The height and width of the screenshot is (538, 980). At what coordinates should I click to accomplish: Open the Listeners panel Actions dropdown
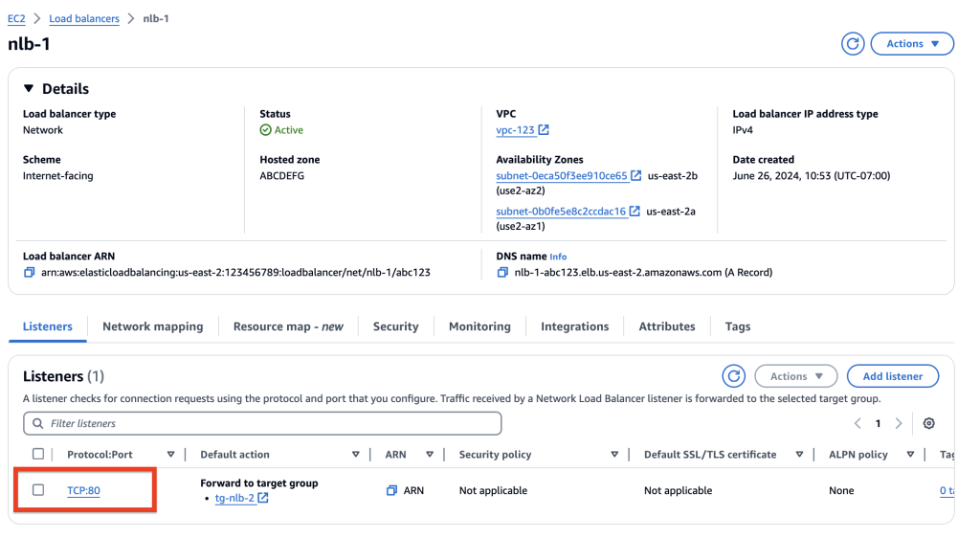[x=795, y=376]
